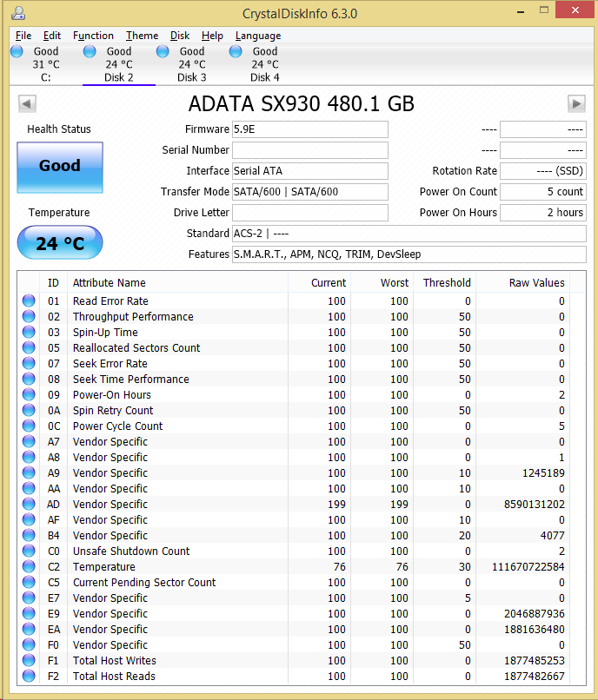Image resolution: width=598 pixels, height=700 pixels.
Task: Open the Language menu
Action: (258, 36)
